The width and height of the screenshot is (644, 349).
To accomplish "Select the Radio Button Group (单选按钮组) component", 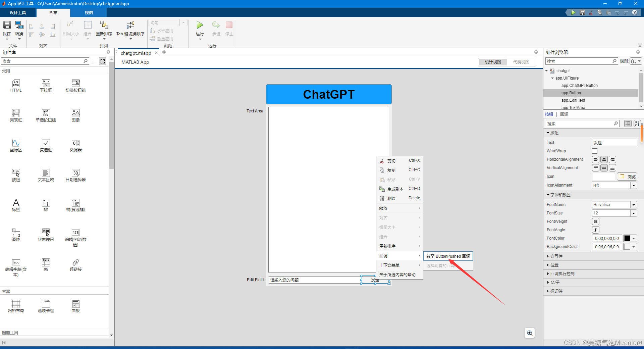I will coord(46,116).
